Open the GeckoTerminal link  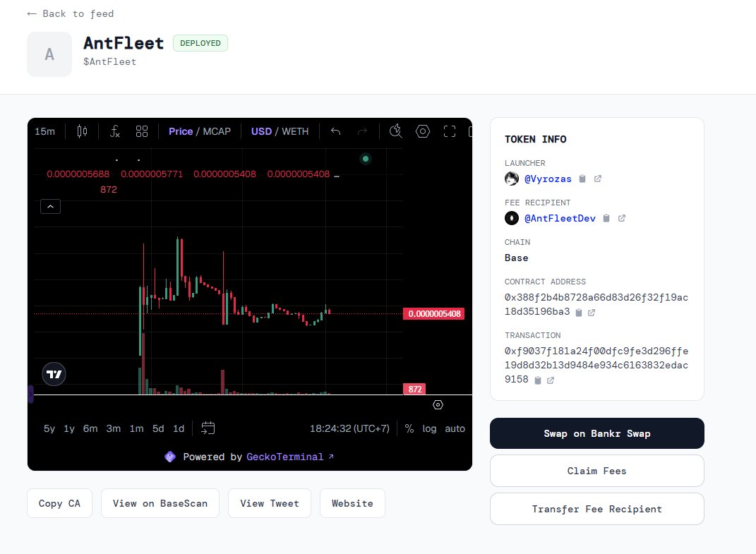tap(290, 457)
